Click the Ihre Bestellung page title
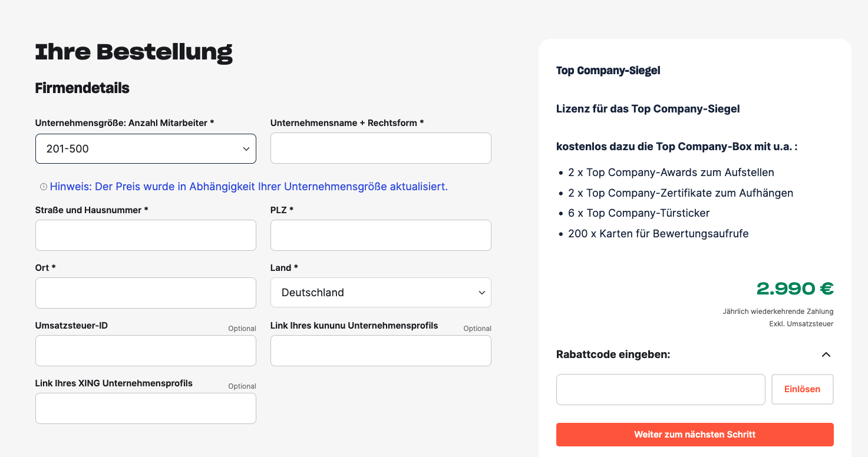 [x=134, y=52]
